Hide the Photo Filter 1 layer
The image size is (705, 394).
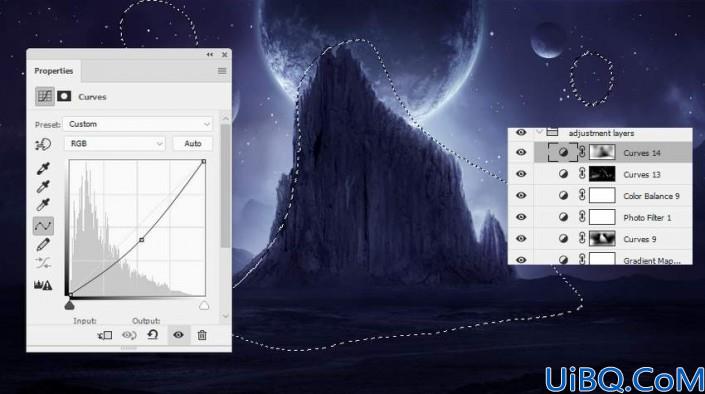click(x=521, y=217)
